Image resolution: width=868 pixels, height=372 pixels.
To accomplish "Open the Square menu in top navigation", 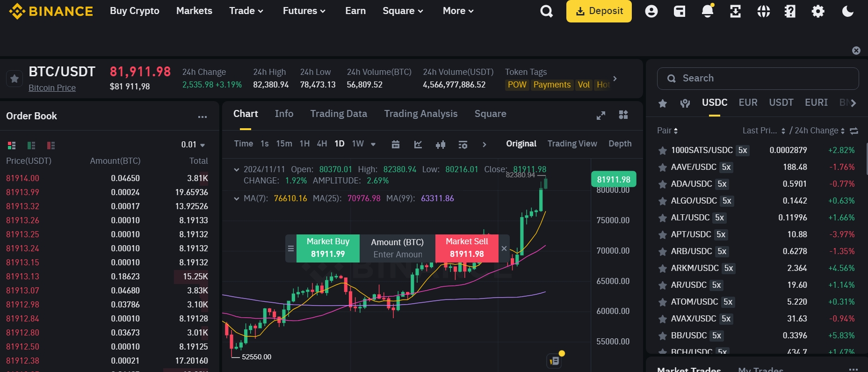I will [403, 11].
